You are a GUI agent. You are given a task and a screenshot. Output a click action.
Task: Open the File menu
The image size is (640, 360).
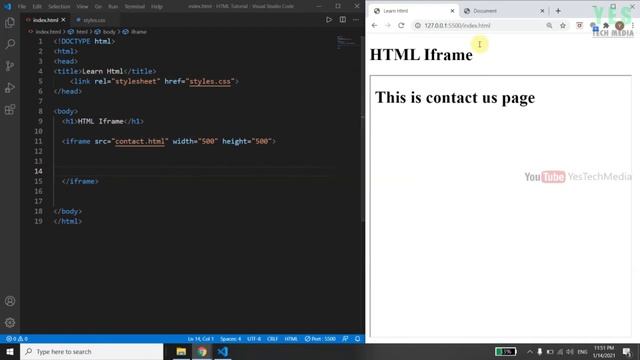(x=22, y=7)
